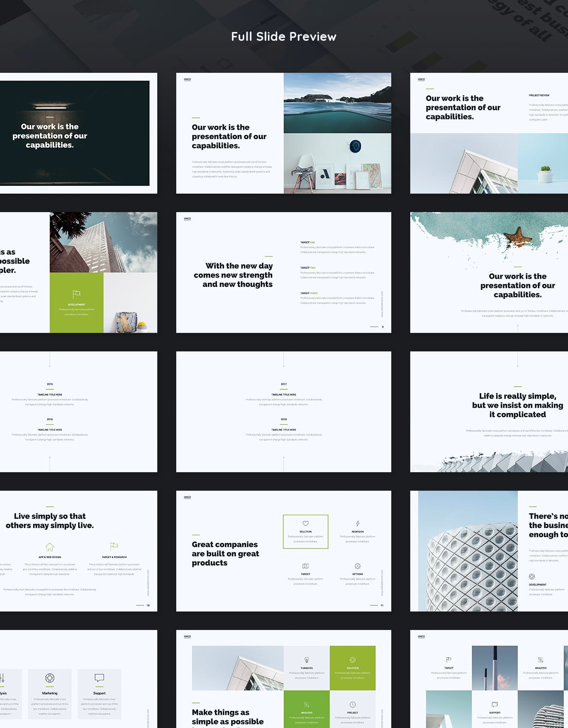Click the clock icon above Project

click(352, 704)
